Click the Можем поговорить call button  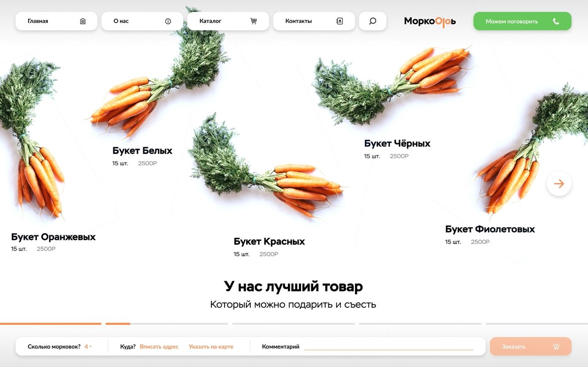(522, 21)
